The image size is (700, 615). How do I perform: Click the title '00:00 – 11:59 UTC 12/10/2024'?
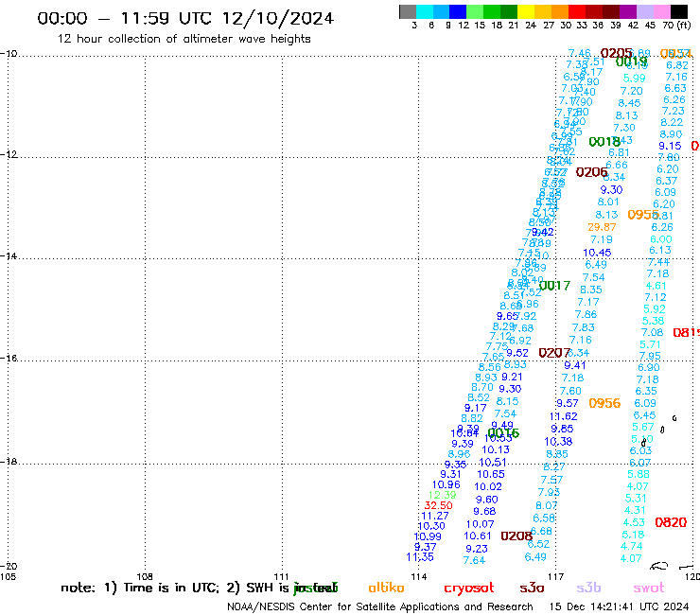point(185,18)
